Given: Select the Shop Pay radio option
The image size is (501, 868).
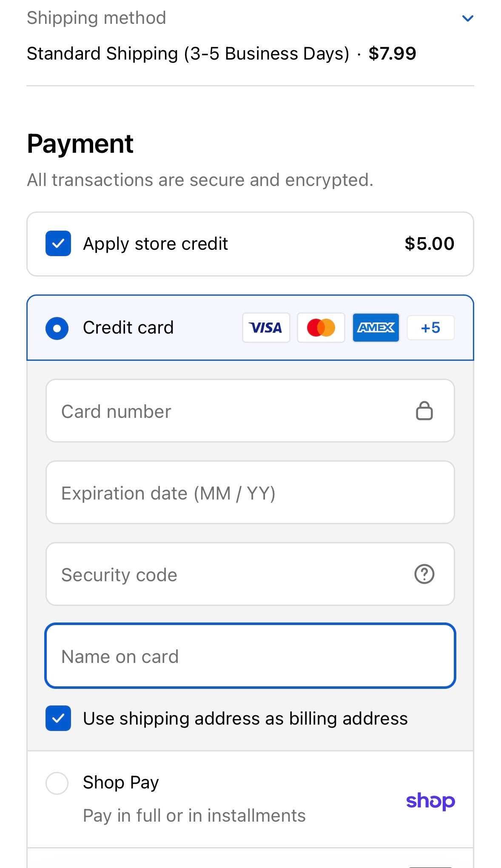Looking at the screenshot, I should pyautogui.click(x=57, y=783).
